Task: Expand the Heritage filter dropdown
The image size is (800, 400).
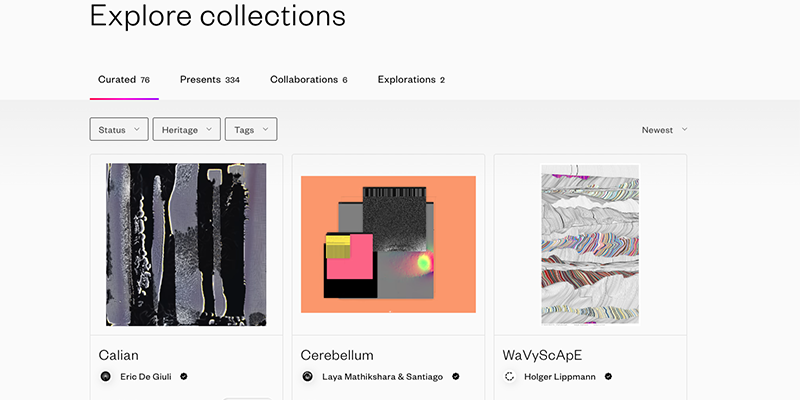Action: tap(187, 130)
